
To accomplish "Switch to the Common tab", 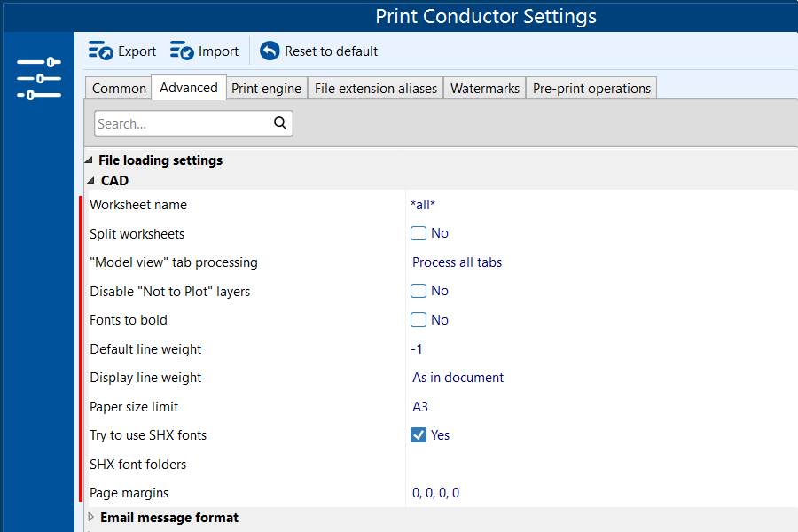I will (x=118, y=88).
